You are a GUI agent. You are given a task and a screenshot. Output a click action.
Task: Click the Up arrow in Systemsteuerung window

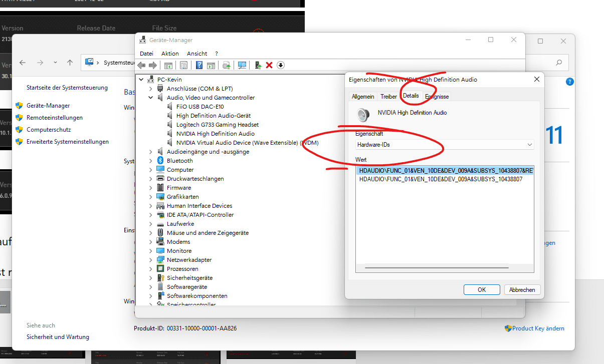coord(70,63)
